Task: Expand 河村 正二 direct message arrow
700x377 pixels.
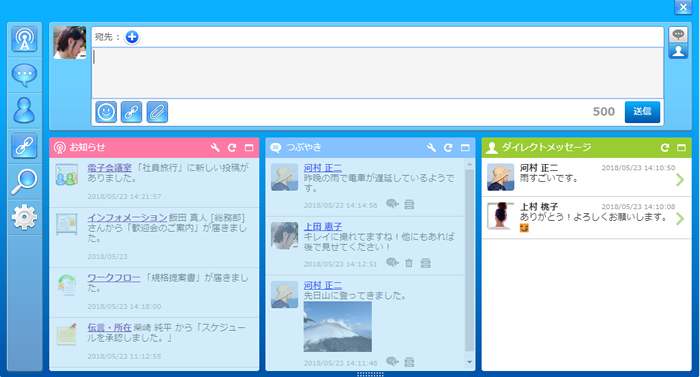Action: 680,180
